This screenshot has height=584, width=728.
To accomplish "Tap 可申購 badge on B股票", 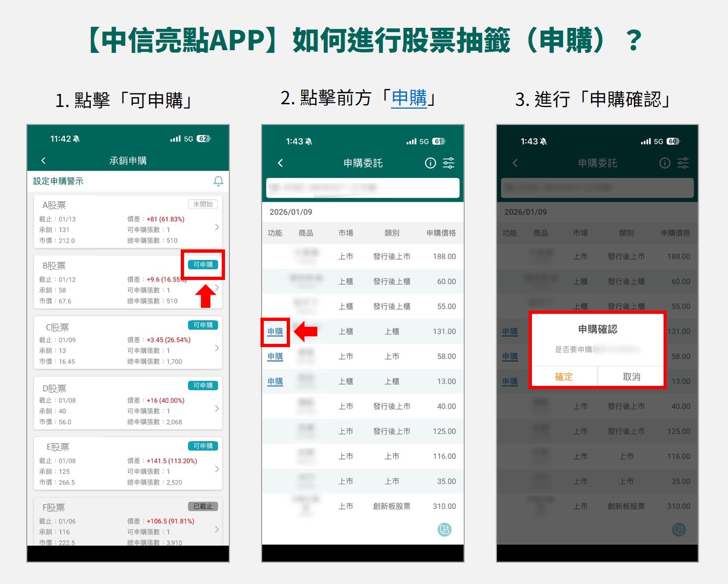I will tap(203, 265).
